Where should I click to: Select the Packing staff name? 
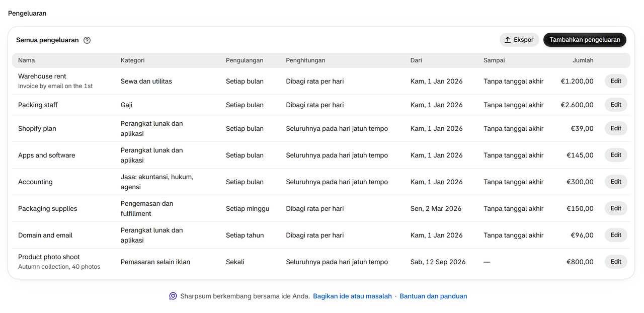coord(38,105)
